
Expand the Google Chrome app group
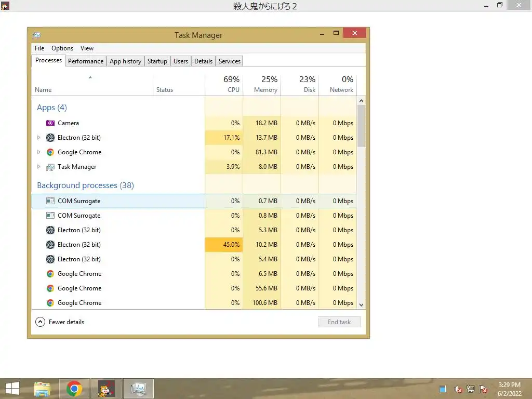coord(38,152)
